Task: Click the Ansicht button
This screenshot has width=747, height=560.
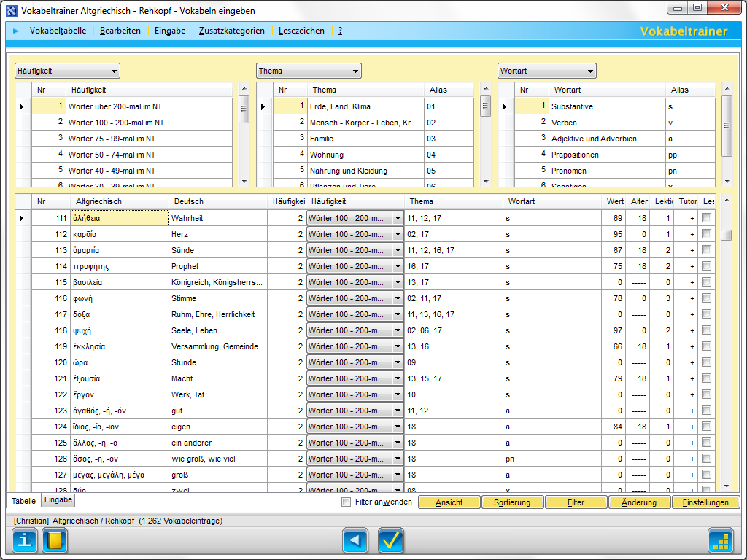Action: tap(449, 502)
